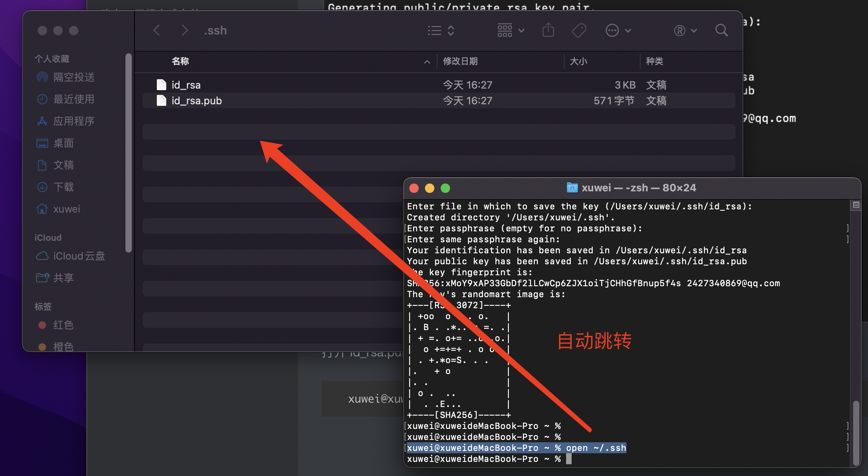Viewport: 868px width, 476px height.
Task: Click the Tags icon in Finder toolbar
Action: (579, 30)
